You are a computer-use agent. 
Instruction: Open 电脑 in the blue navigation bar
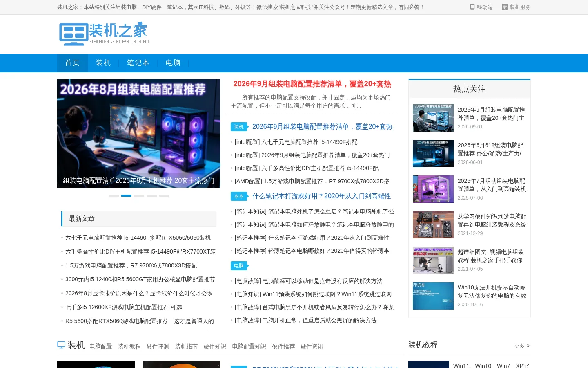click(173, 63)
